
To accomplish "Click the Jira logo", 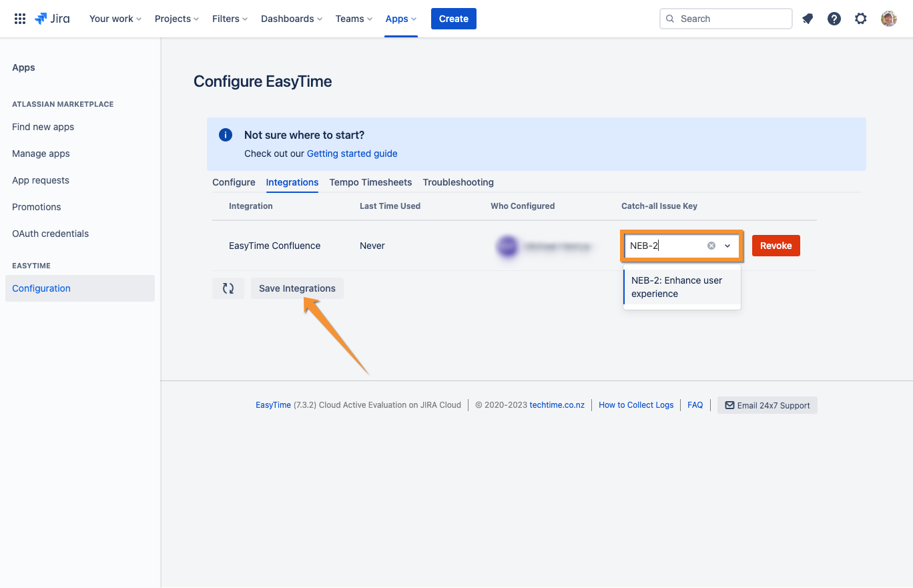I will coord(52,19).
